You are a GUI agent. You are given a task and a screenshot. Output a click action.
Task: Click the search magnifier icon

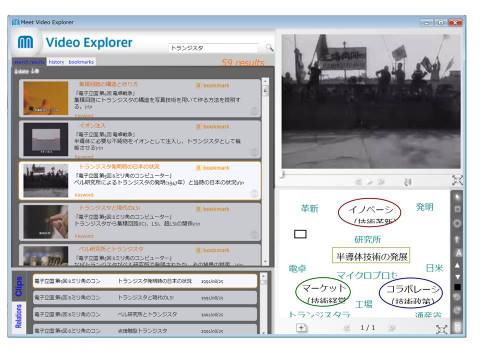[269, 48]
